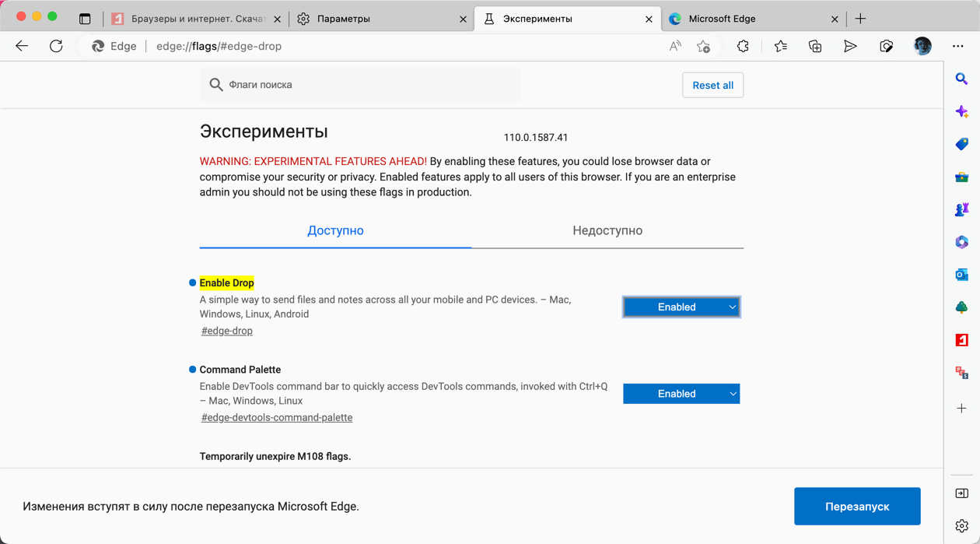Expand the Command Palette Enabled dropdown
980x544 pixels.
tap(681, 394)
